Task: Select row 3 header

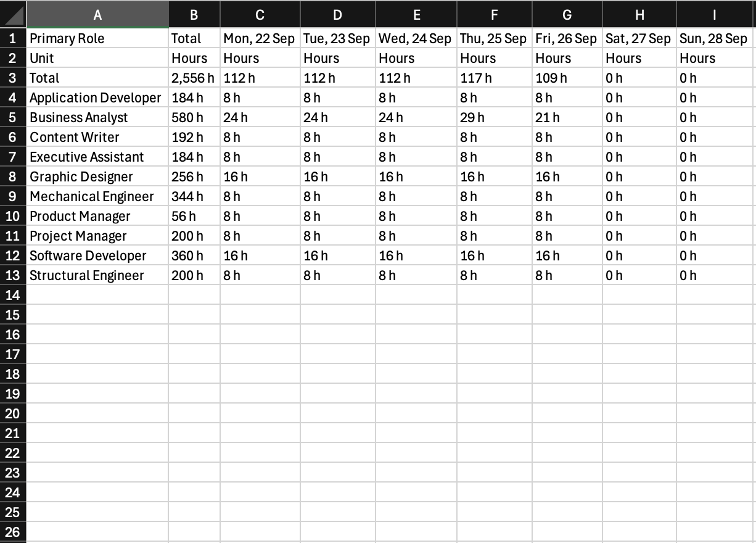Action: 13,78
